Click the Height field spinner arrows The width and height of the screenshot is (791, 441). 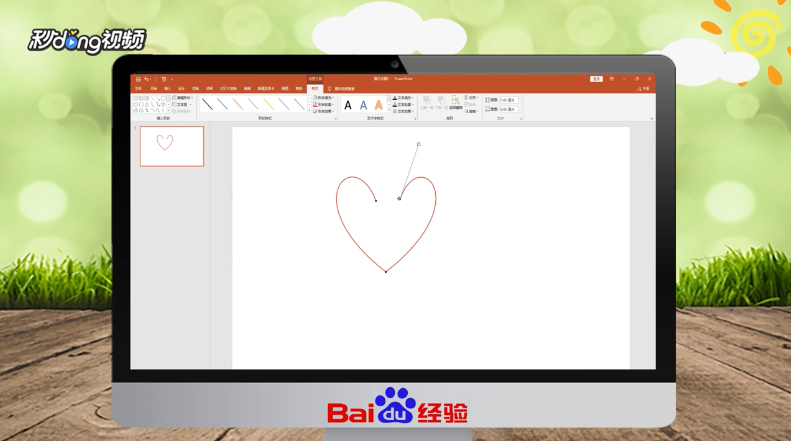519,100
